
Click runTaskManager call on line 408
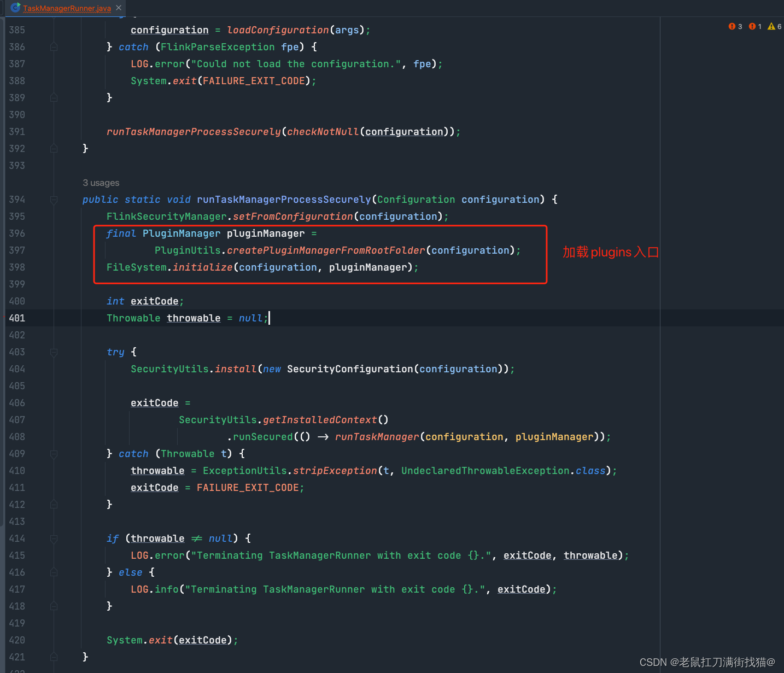coord(377,437)
